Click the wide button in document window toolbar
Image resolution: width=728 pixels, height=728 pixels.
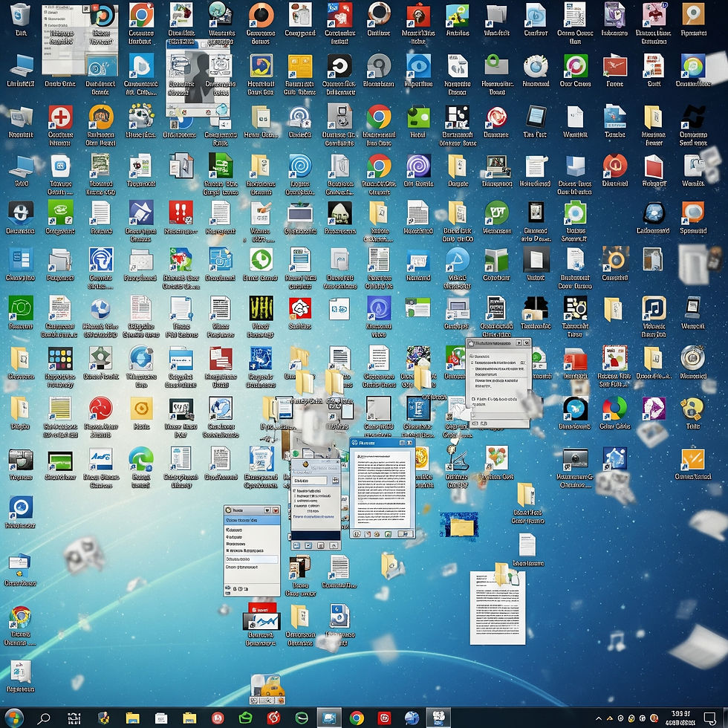tap(405, 534)
